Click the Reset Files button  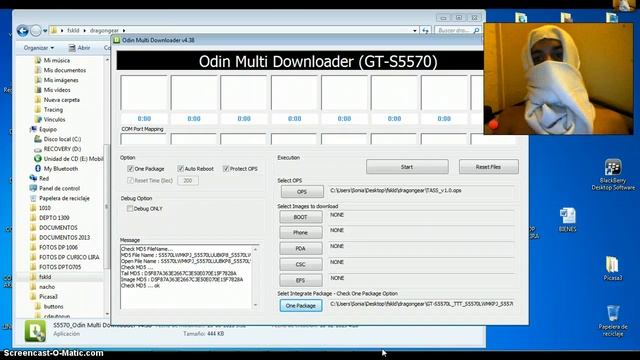[x=489, y=167]
